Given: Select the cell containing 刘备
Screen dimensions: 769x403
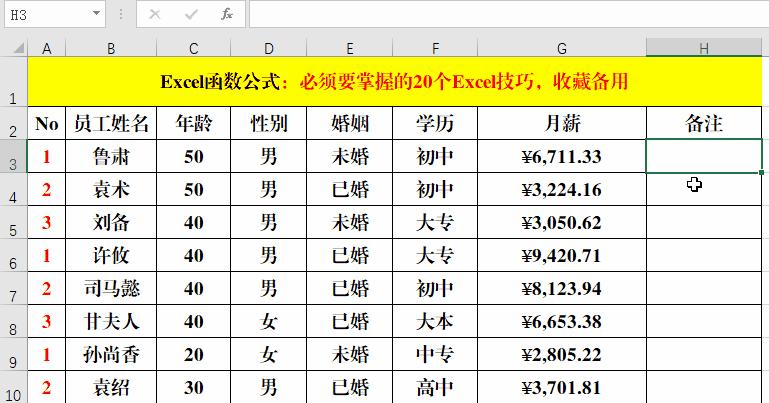Looking at the screenshot, I should 111,223.
